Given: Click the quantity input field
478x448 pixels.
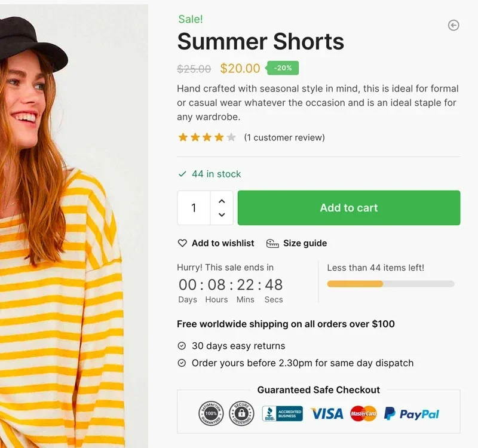Looking at the screenshot, I should (194, 208).
